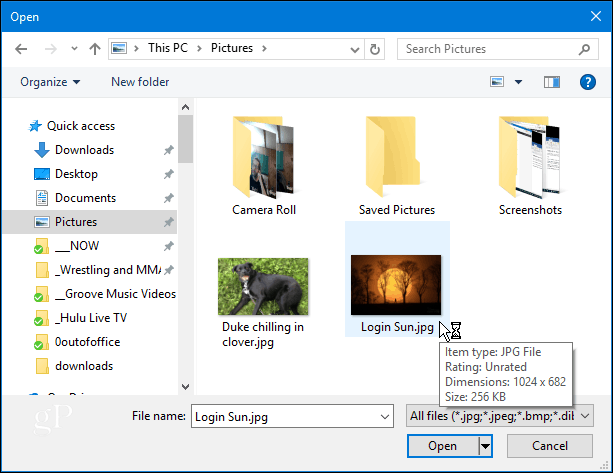Create a New folder
613x473 pixels.
click(x=140, y=82)
